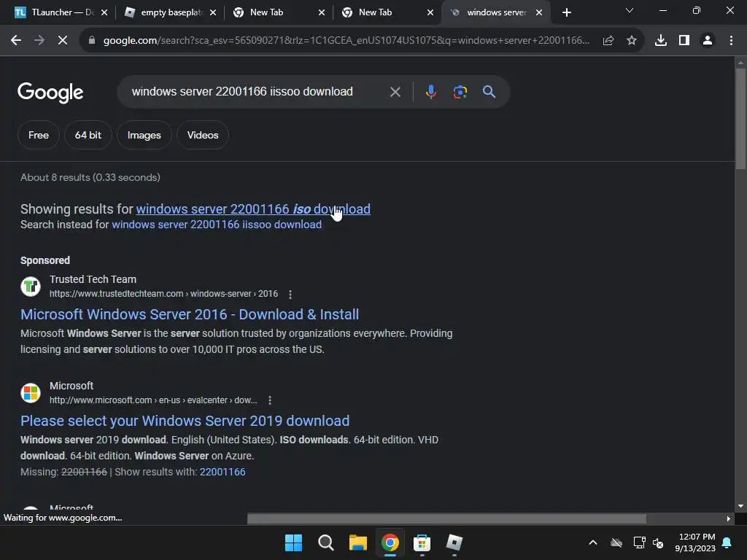Click the magnifier search button

point(489,91)
